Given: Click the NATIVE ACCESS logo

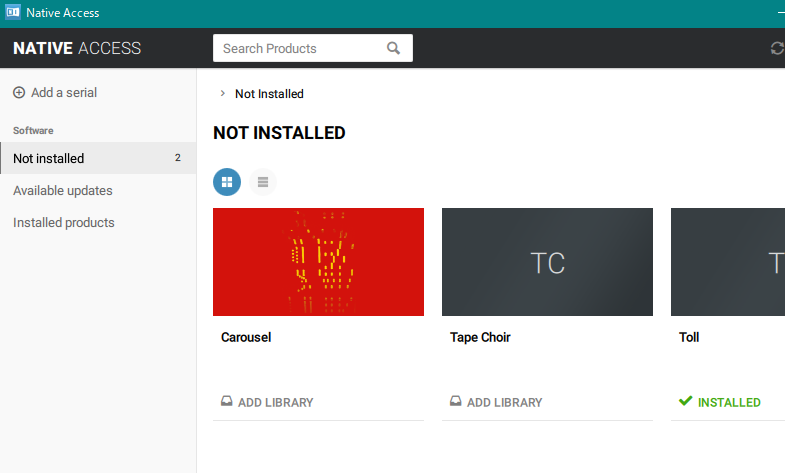Looking at the screenshot, I should point(77,48).
